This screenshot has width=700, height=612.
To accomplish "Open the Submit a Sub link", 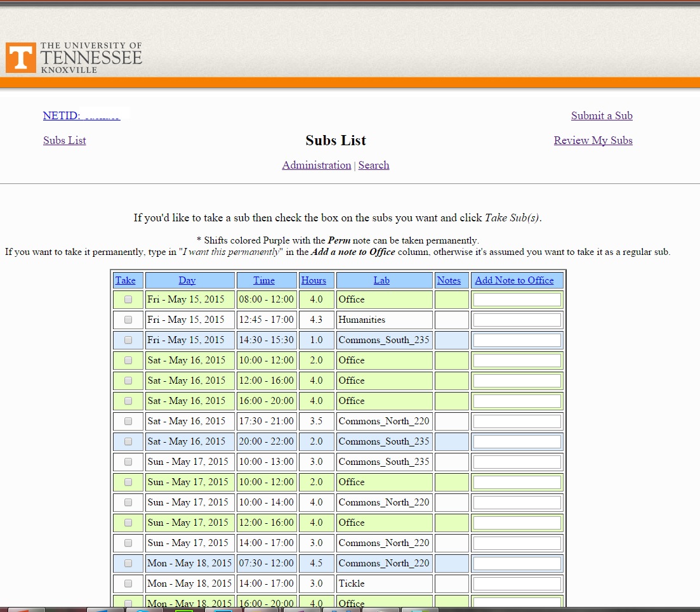I will coord(601,115).
